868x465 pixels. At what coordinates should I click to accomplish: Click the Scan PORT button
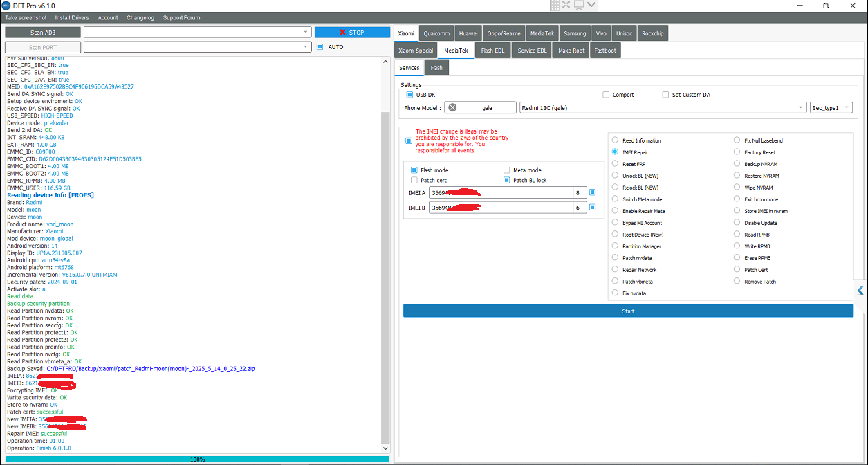coord(43,47)
